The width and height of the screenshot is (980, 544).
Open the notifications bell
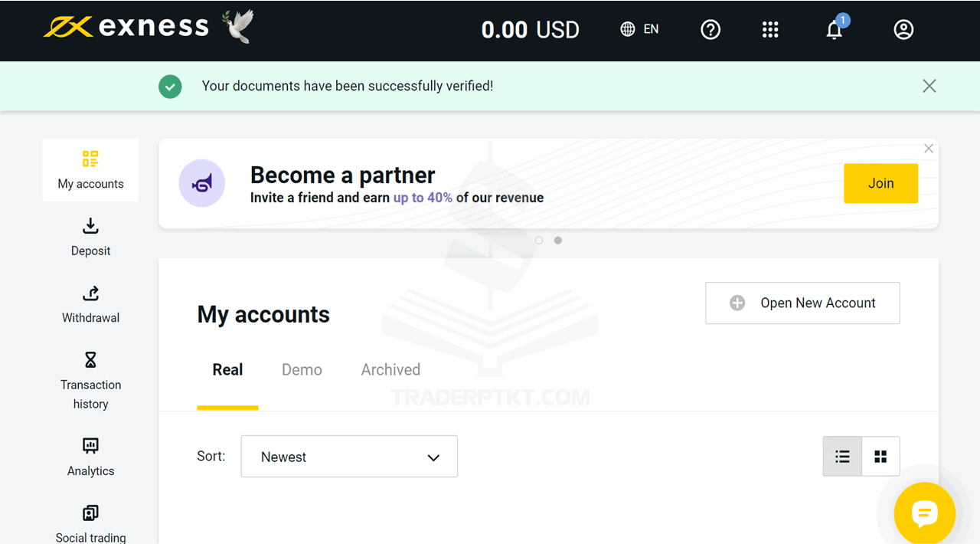click(x=835, y=30)
